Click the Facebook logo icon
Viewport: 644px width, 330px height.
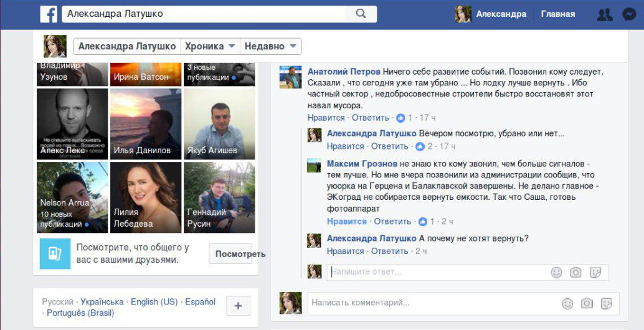tap(49, 14)
